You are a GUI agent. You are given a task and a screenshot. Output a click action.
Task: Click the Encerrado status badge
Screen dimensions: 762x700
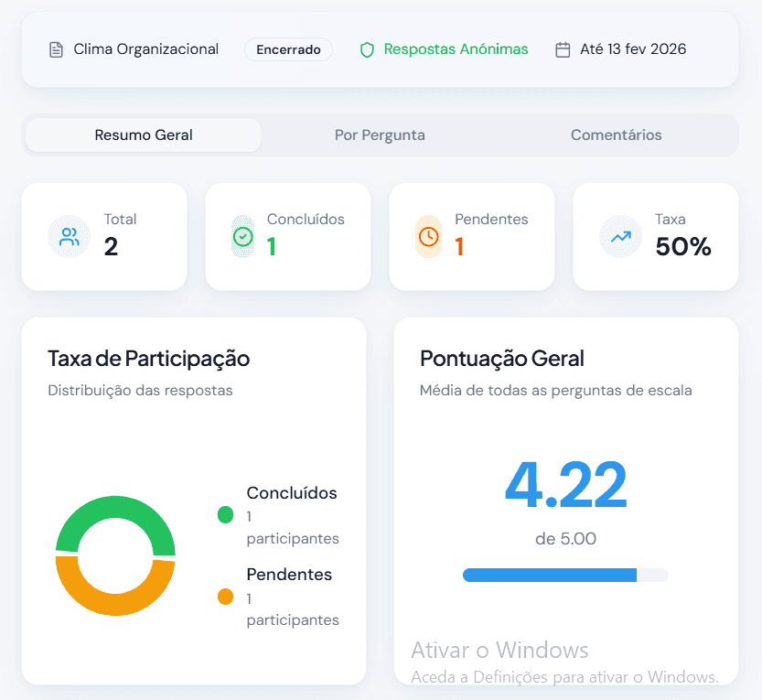(x=288, y=49)
